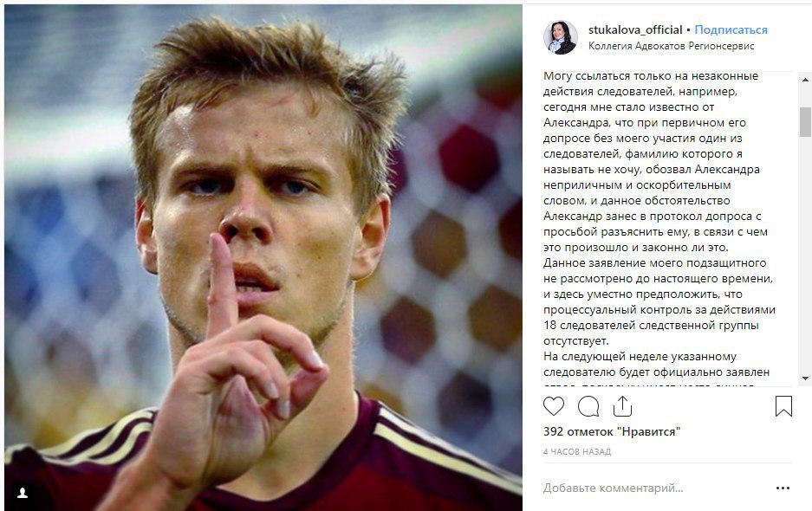The height and width of the screenshot is (511, 812).
Task: Share the post using the upload arrow icon
Action: click(622, 406)
